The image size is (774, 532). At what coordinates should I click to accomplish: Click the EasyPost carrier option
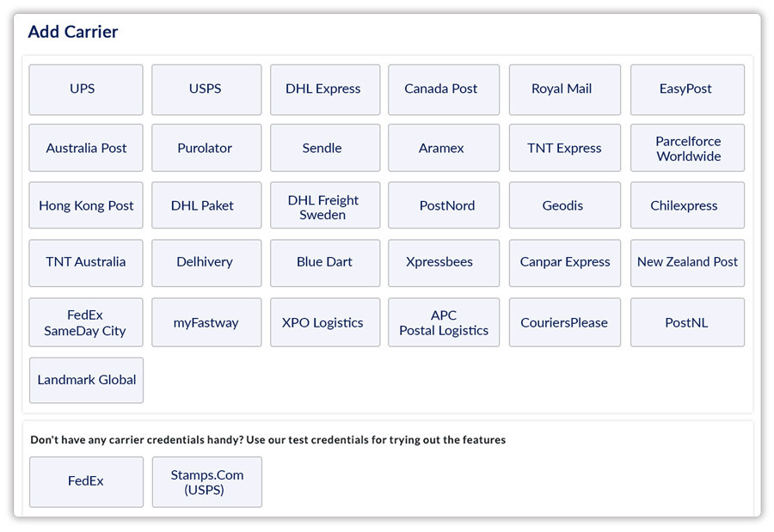(x=687, y=89)
